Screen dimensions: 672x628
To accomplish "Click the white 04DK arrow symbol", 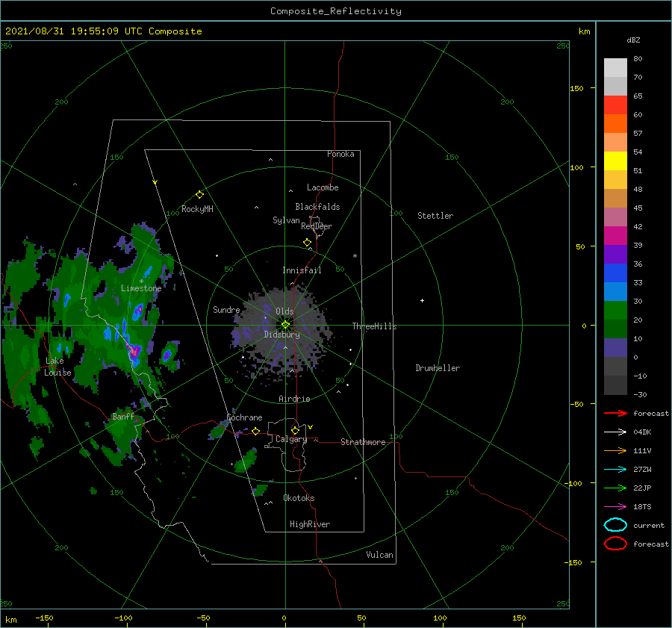I will coord(615,432).
